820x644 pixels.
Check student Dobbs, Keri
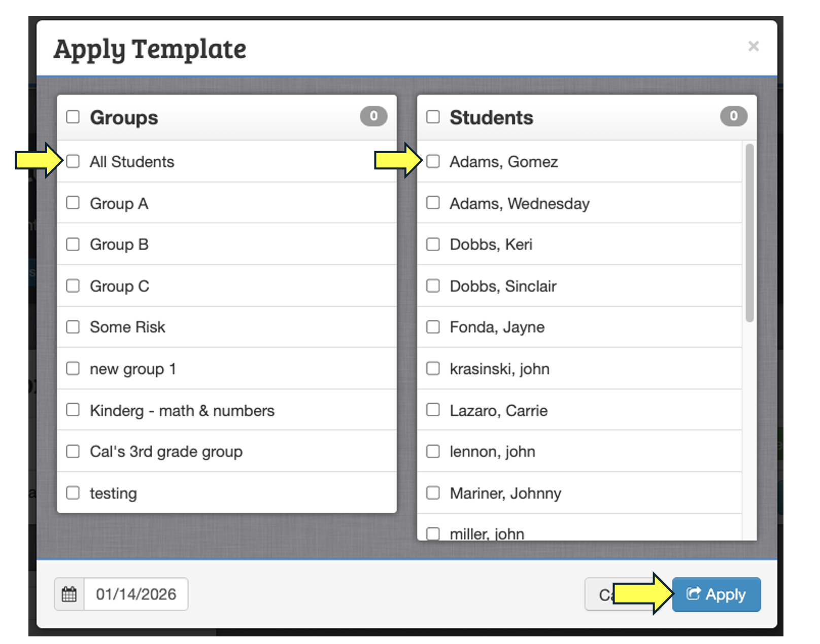(433, 244)
